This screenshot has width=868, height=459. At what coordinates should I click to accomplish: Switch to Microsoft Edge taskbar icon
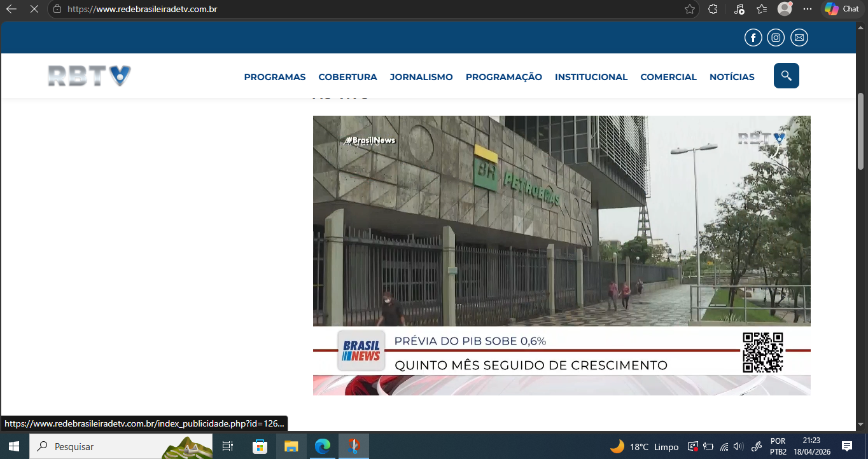click(323, 446)
